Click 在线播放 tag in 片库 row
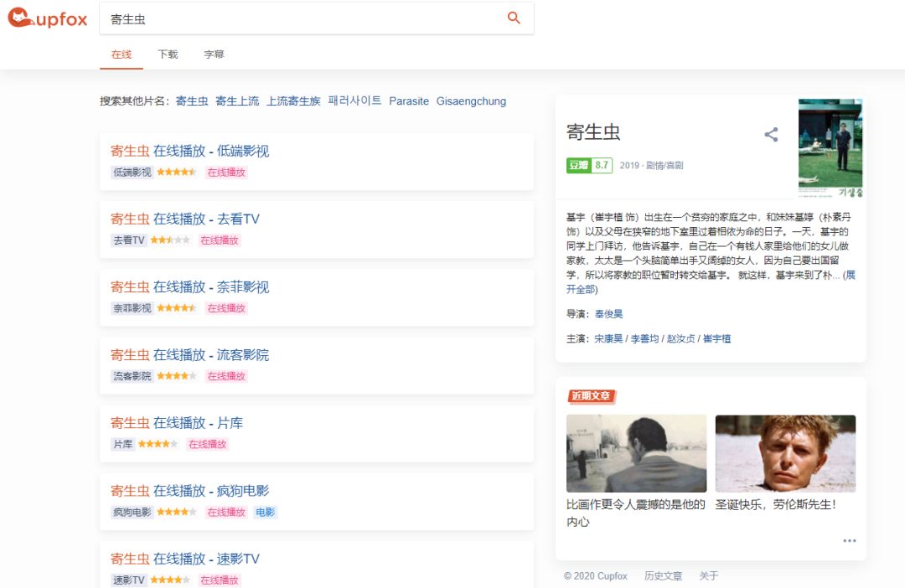Image resolution: width=905 pixels, height=588 pixels. [208, 444]
